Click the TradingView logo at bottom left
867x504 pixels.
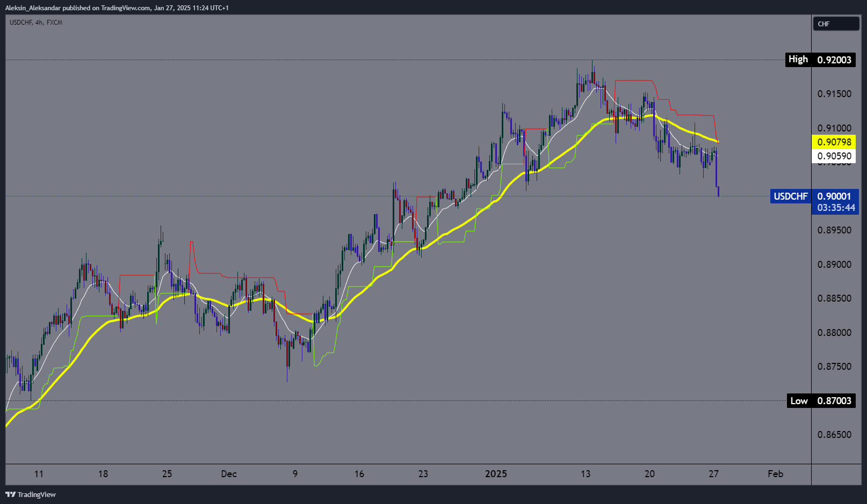click(x=31, y=494)
